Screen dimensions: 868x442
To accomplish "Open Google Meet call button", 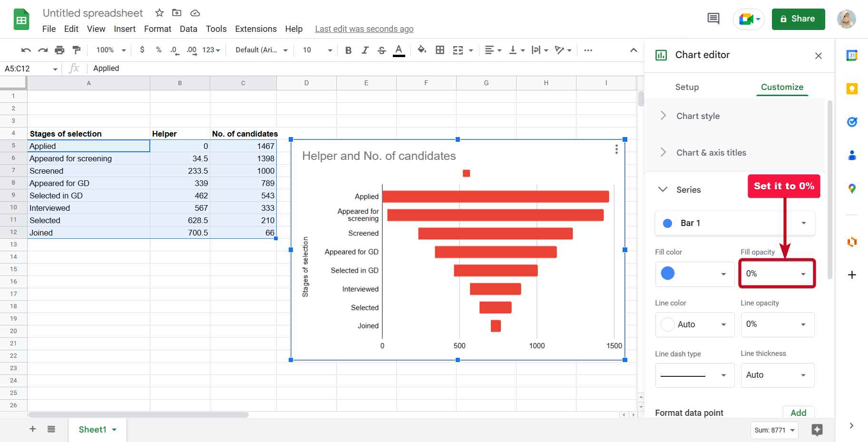I will pyautogui.click(x=749, y=19).
